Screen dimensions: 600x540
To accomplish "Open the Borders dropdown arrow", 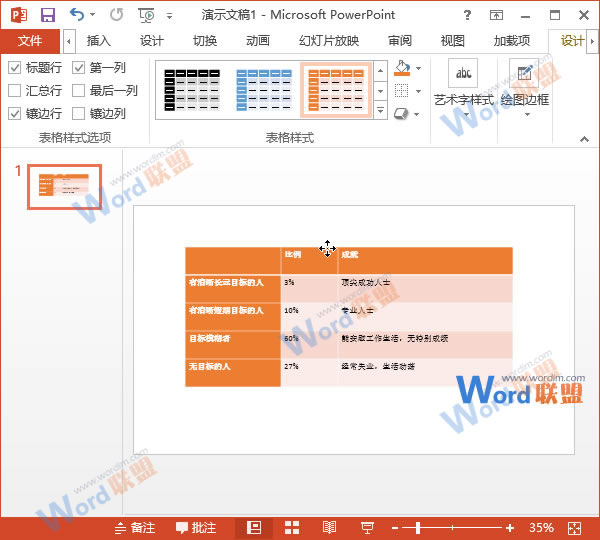I will (x=419, y=91).
